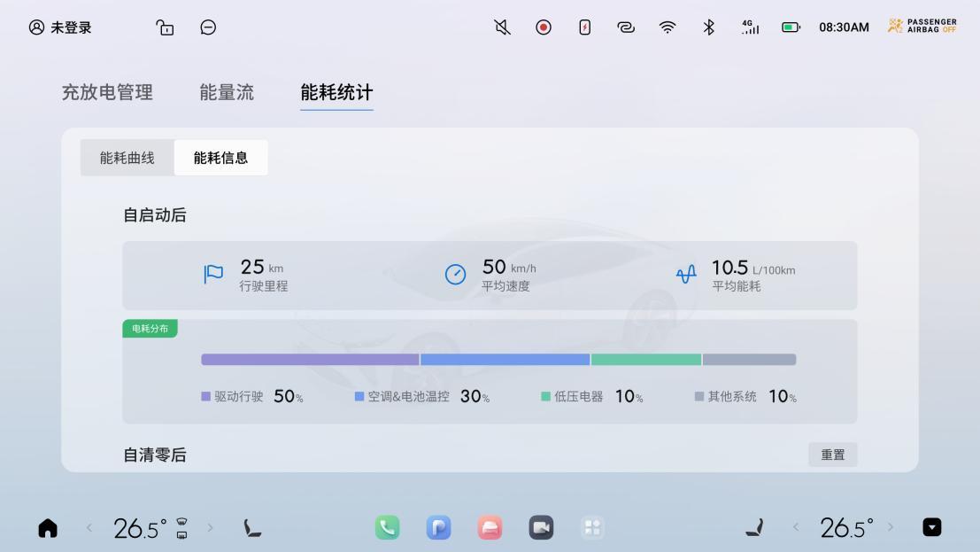Open passenger seat settings icon
980x552 pixels.
click(x=754, y=528)
